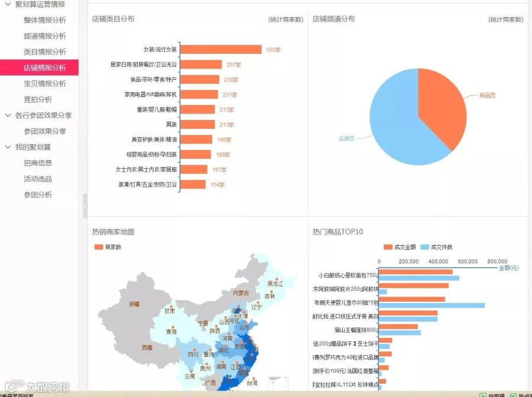Image resolution: width=532 pixels, height=397 pixels.
Task: Navigate to 竞拍分析
Action: coord(38,99)
